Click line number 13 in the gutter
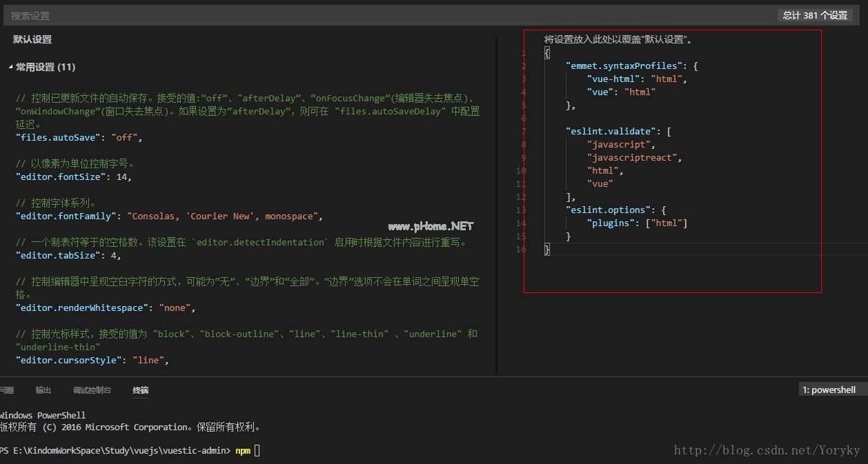This screenshot has width=868, height=464. point(521,210)
